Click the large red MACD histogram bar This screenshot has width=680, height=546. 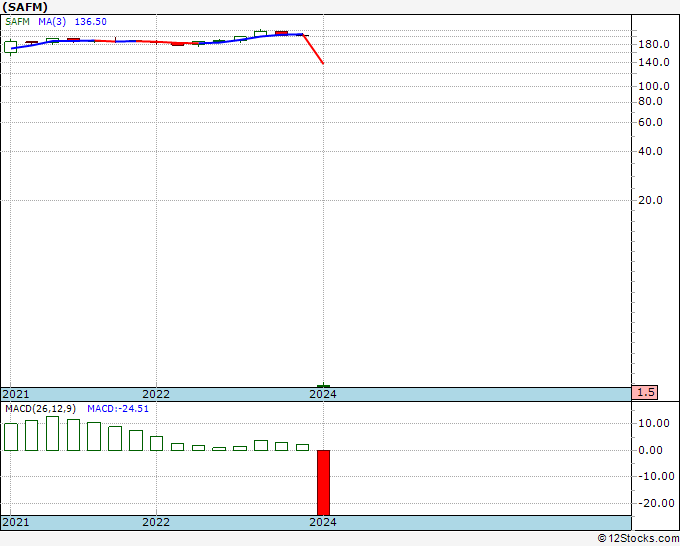324,483
